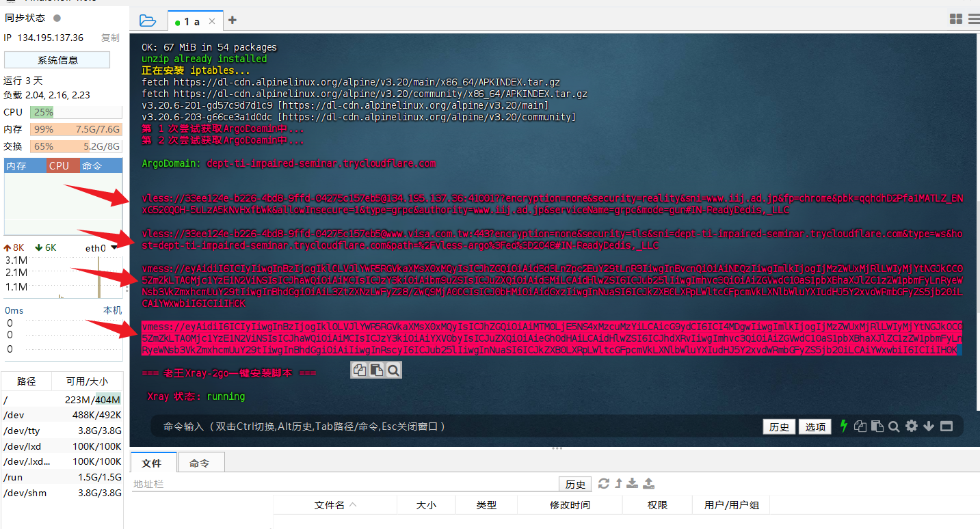The width and height of the screenshot is (980, 529).
Task: Click the file download icon
Action: point(633,483)
